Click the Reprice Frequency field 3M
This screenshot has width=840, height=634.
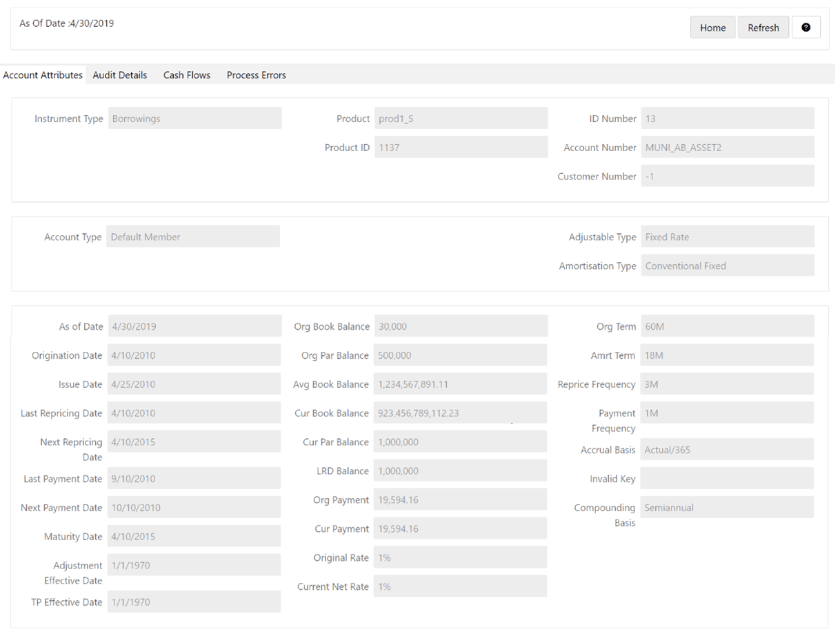click(727, 384)
